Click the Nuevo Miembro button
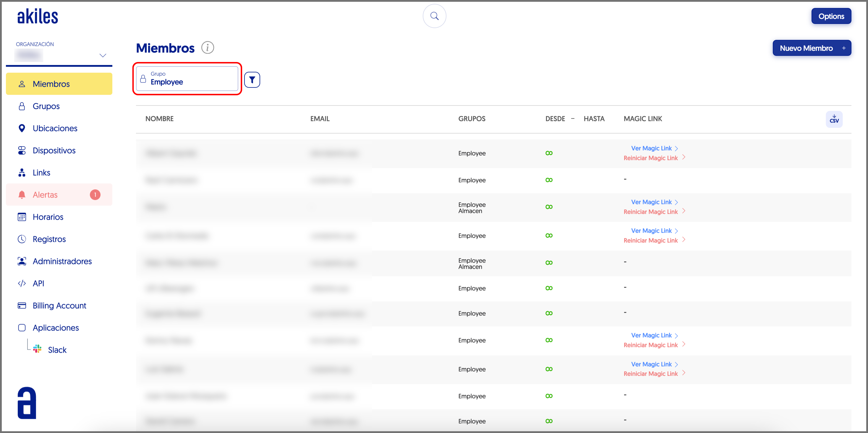This screenshot has width=868, height=433. pos(811,48)
